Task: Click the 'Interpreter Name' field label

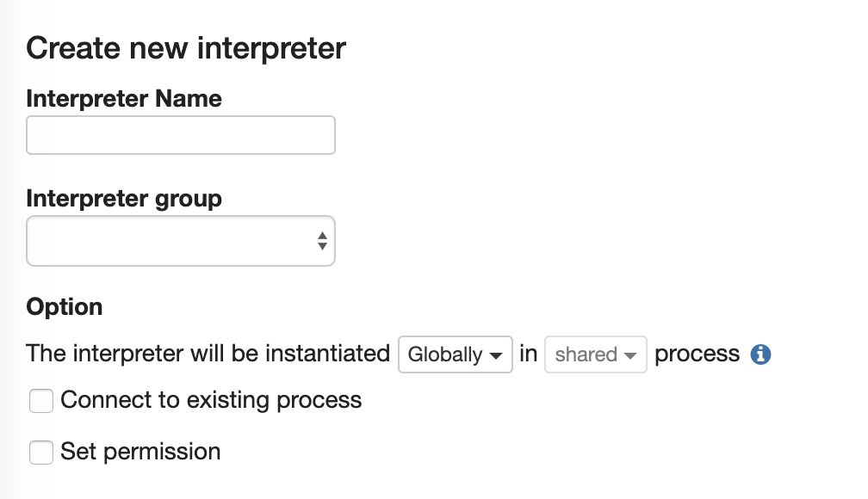Action: coord(124,99)
